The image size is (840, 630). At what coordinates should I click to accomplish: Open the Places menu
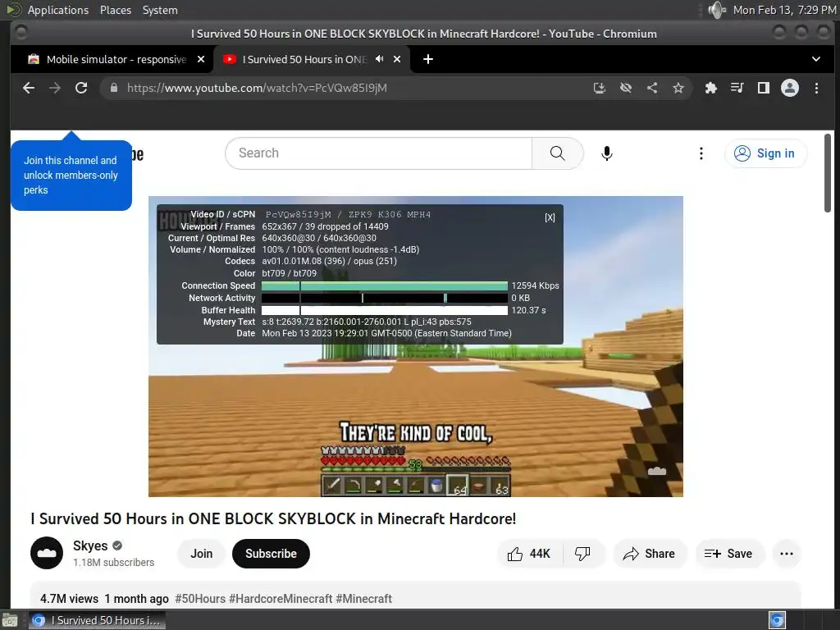coord(115,10)
